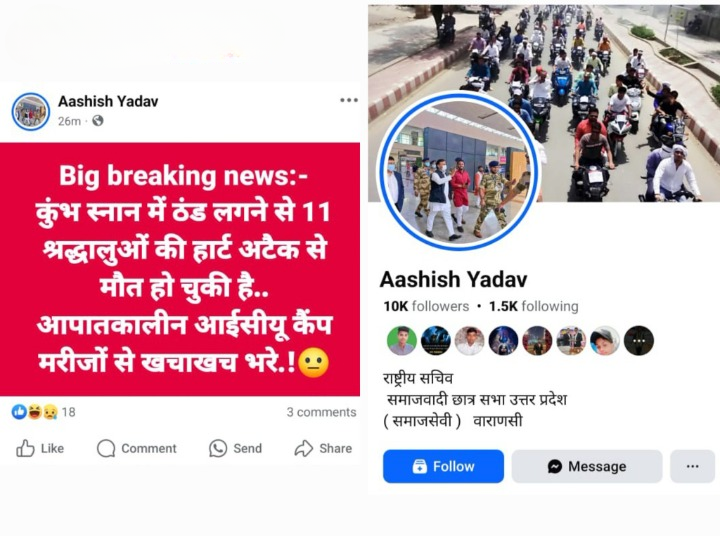Viewport: 720px width, 536px height.
Task: Click the Share arrow icon
Action: click(304, 448)
